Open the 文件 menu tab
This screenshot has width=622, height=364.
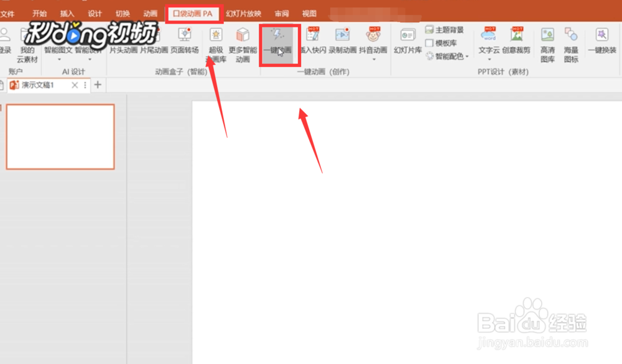point(7,14)
